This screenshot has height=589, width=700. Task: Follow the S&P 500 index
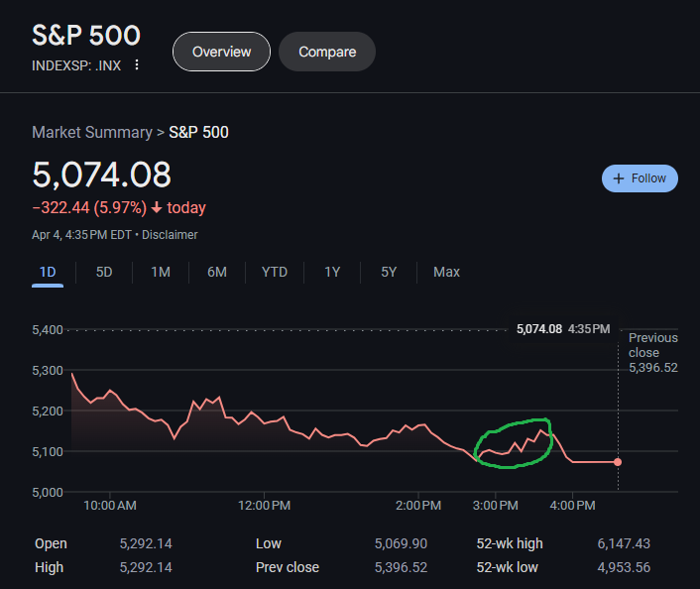tap(640, 178)
